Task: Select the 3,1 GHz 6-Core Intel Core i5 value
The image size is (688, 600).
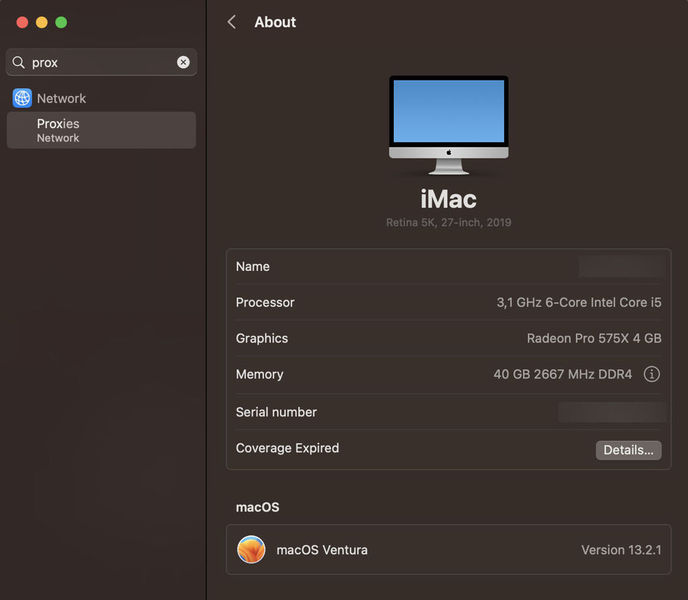Action: [x=579, y=302]
